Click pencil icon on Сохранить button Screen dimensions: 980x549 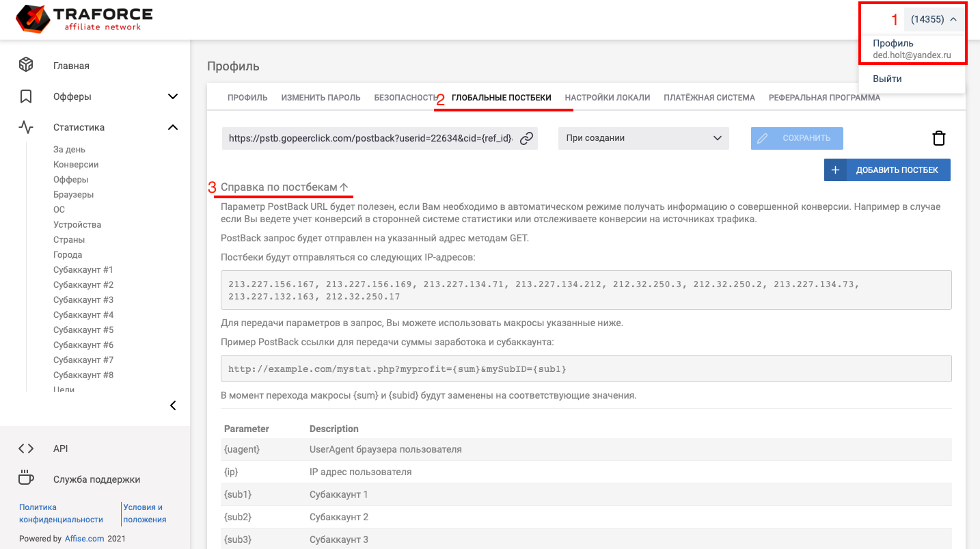(762, 138)
